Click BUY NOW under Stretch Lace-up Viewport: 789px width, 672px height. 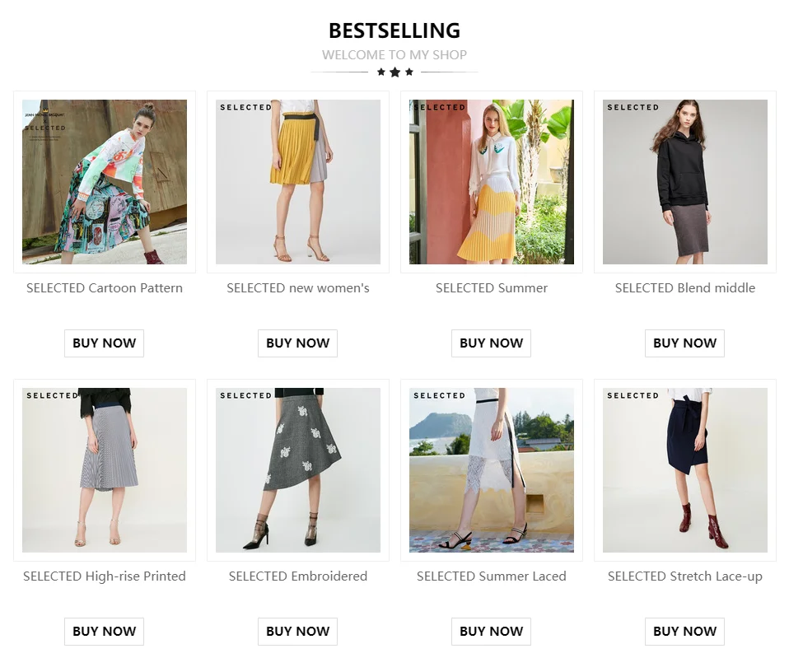685,632
